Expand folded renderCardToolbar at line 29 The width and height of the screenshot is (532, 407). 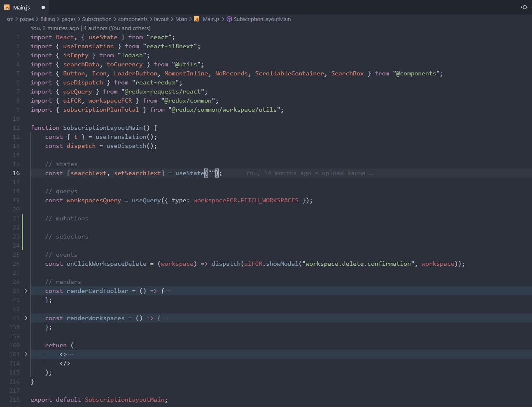tap(26, 291)
